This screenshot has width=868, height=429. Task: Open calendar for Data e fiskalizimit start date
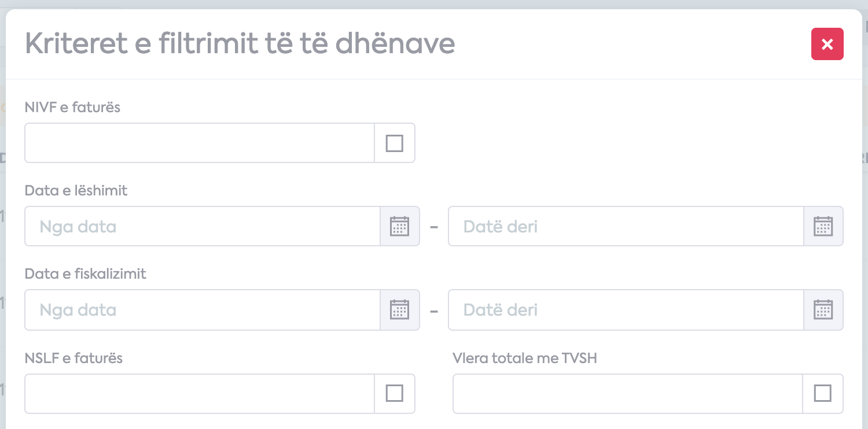tap(400, 310)
